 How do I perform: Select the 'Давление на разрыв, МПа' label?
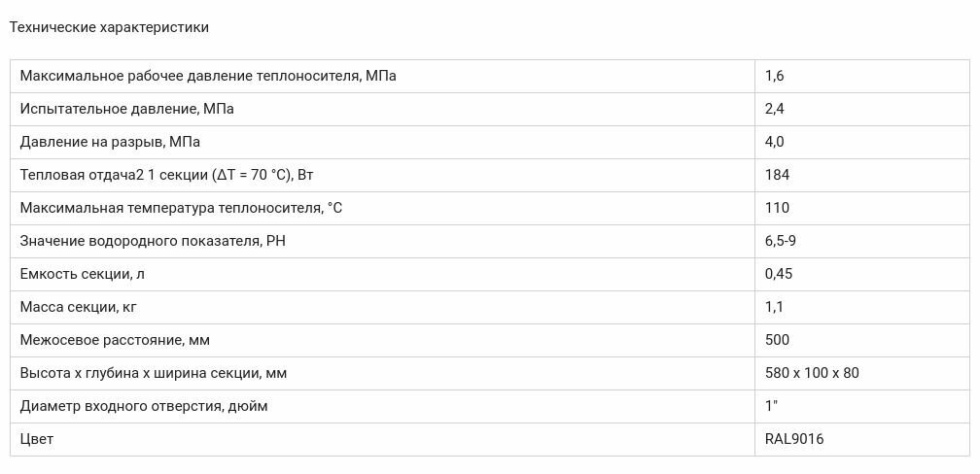[x=110, y=143]
